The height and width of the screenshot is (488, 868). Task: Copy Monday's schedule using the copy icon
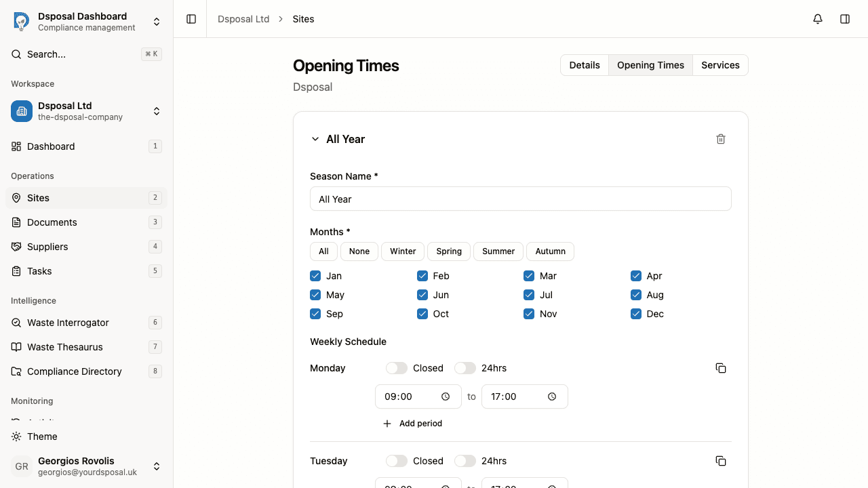[721, 368]
